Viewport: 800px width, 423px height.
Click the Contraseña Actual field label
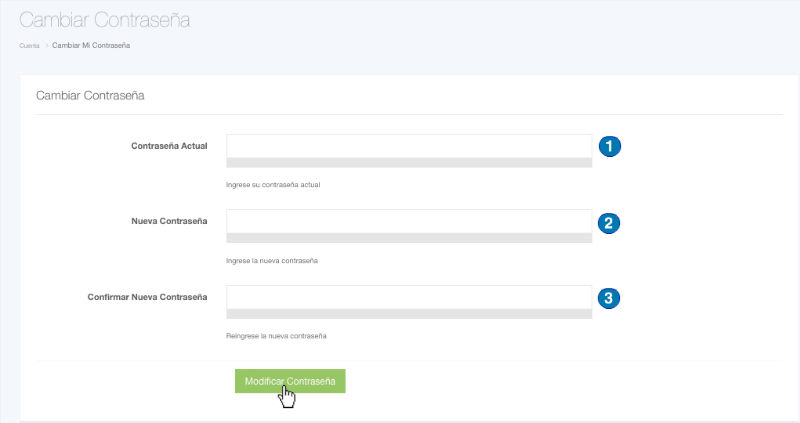pos(169,146)
